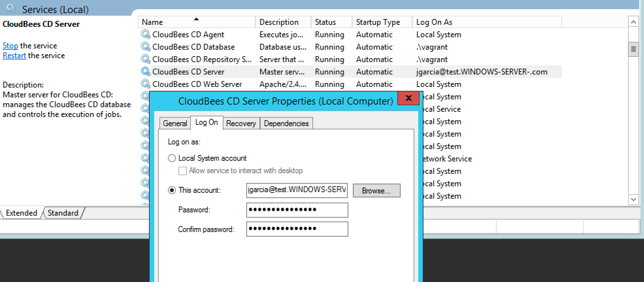Select the CloudBees CD Web Server row name
Screen dimensions: 644x282
197,84
